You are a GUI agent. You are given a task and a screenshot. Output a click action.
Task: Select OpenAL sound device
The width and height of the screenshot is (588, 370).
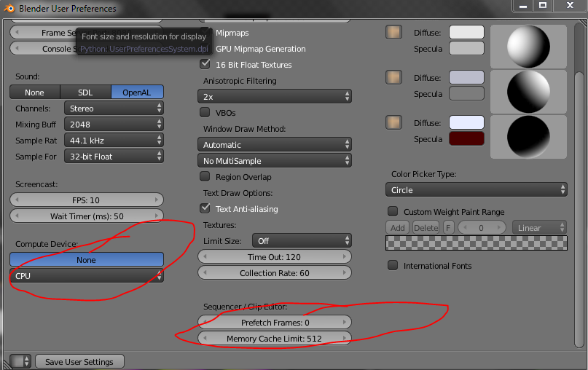tap(137, 92)
